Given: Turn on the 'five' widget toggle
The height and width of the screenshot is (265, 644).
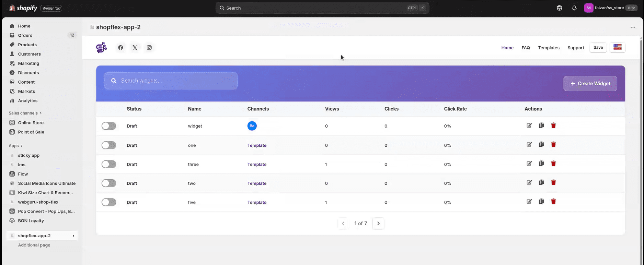Looking at the screenshot, I should [x=109, y=202].
